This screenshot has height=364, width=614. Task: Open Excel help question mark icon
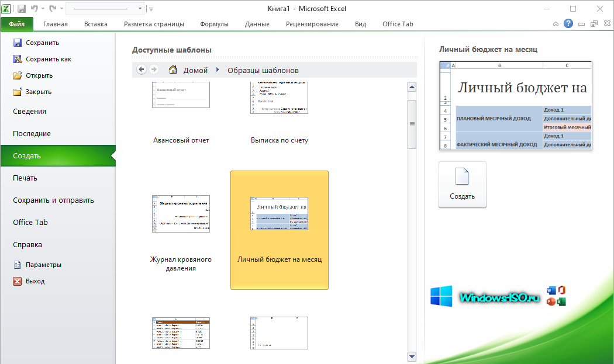[x=568, y=23]
